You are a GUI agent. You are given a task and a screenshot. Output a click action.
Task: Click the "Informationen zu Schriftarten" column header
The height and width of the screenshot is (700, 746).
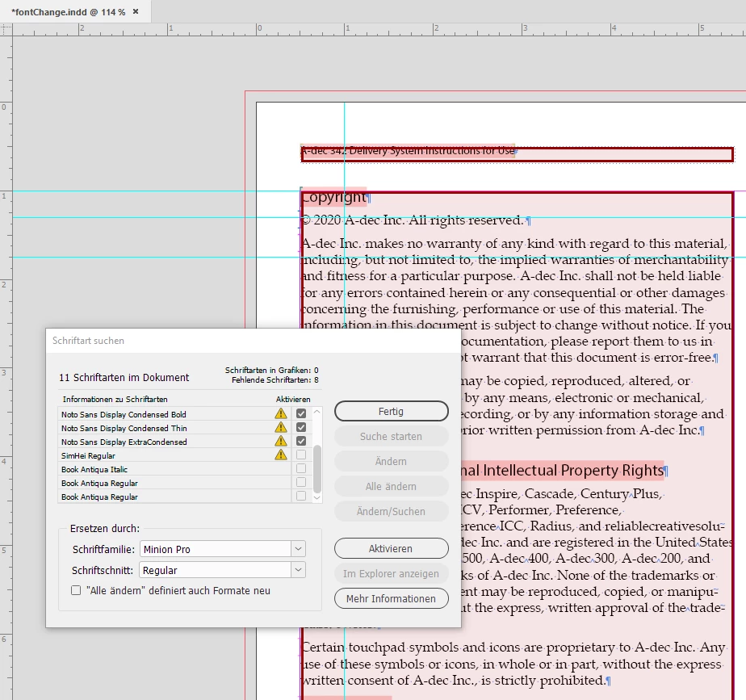coord(115,400)
